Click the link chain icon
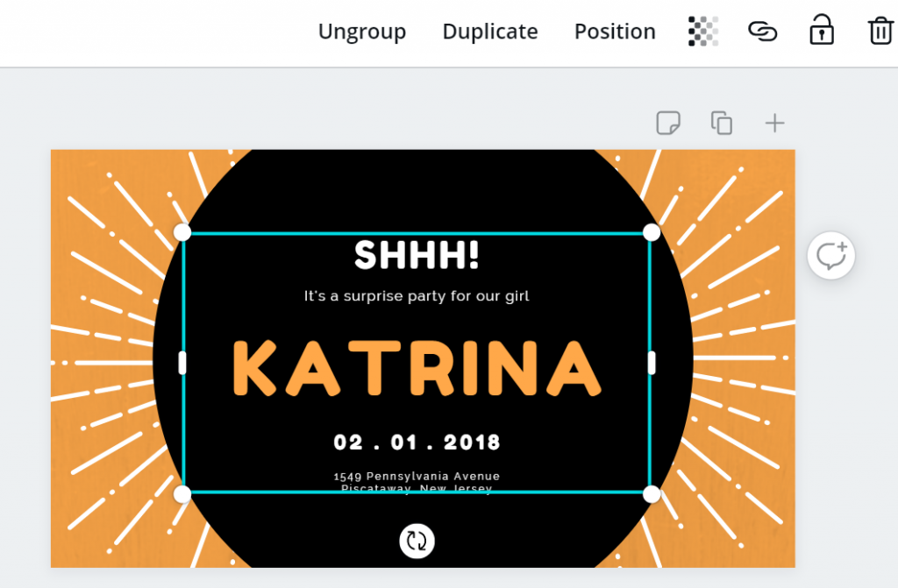 (x=763, y=31)
